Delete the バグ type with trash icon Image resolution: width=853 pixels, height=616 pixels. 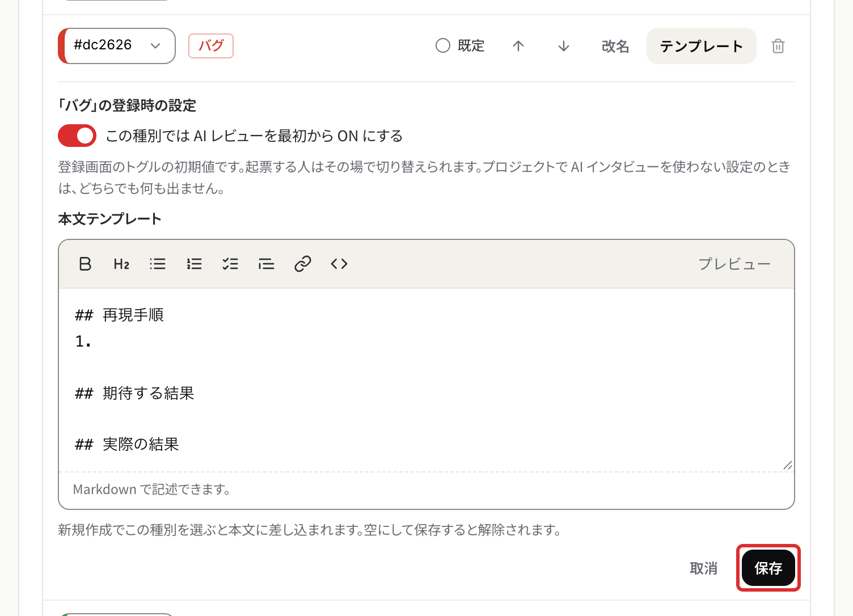pyautogui.click(x=778, y=46)
